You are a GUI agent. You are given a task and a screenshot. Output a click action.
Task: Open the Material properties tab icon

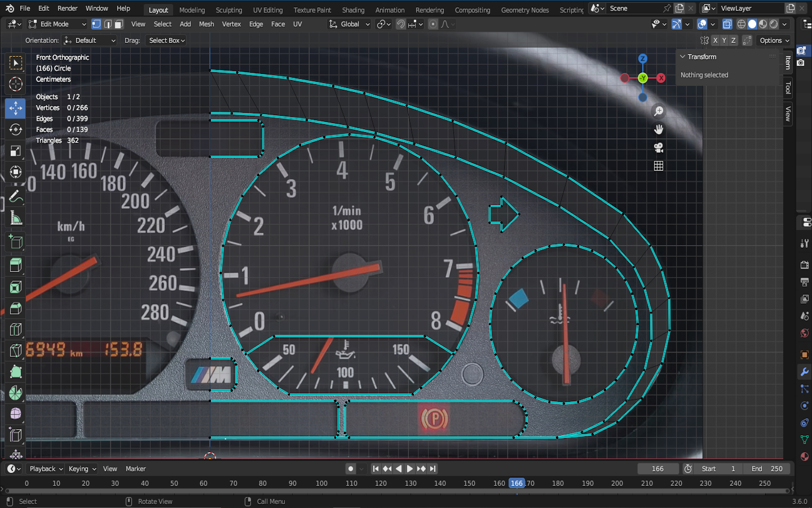[805, 457]
